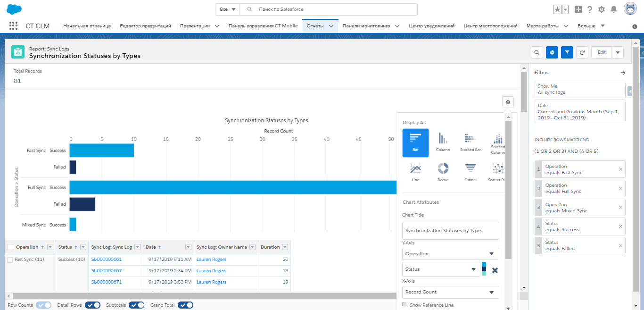Open the Record Count X-Axis dropdown
This screenshot has width=644, height=310.
pos(451,292)
